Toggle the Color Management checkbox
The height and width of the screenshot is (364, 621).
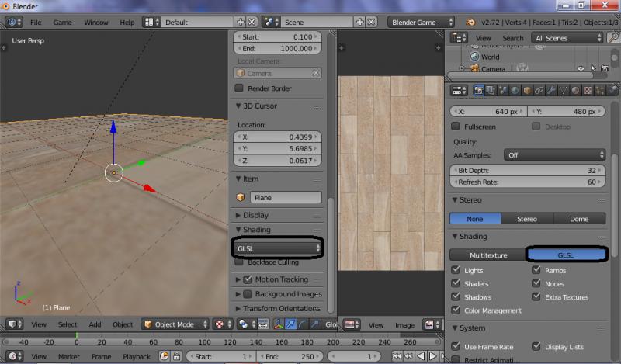tap(456, 310)
